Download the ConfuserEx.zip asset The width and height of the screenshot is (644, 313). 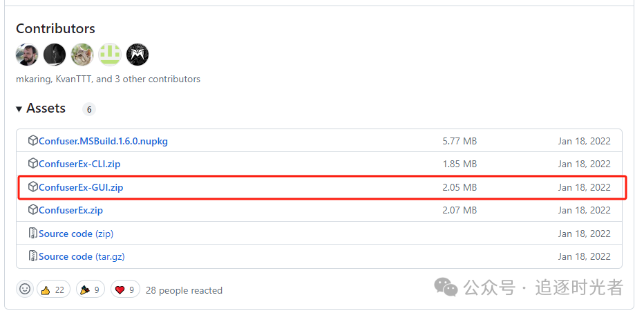coord(70,210)
